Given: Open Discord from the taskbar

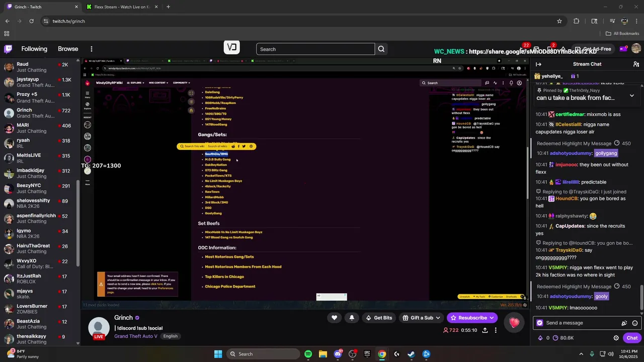Looking at the screenshot, I should tap(338, 354).
